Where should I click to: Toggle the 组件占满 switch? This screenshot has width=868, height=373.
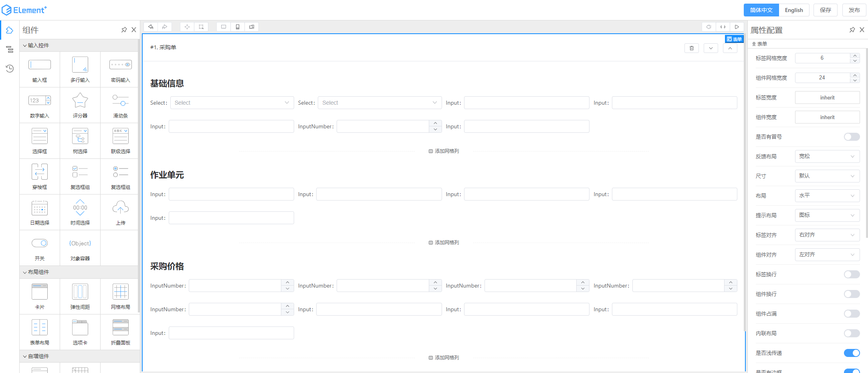(852, 314)
